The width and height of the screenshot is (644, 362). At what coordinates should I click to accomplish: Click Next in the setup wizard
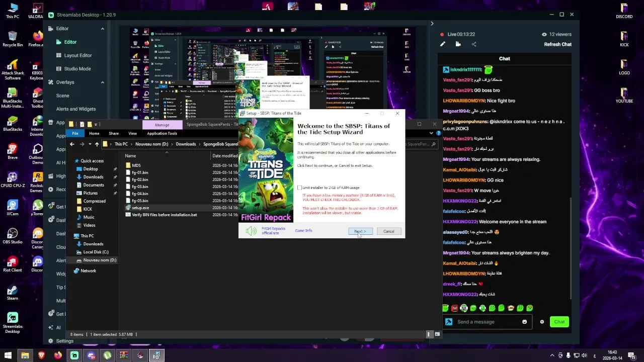click(x=361, y=231)
